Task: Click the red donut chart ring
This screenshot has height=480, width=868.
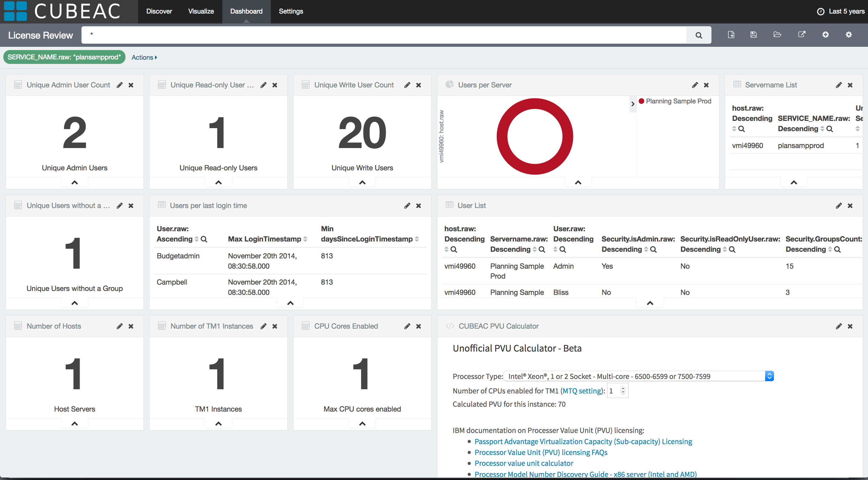Action: click(x=502, y=136)
